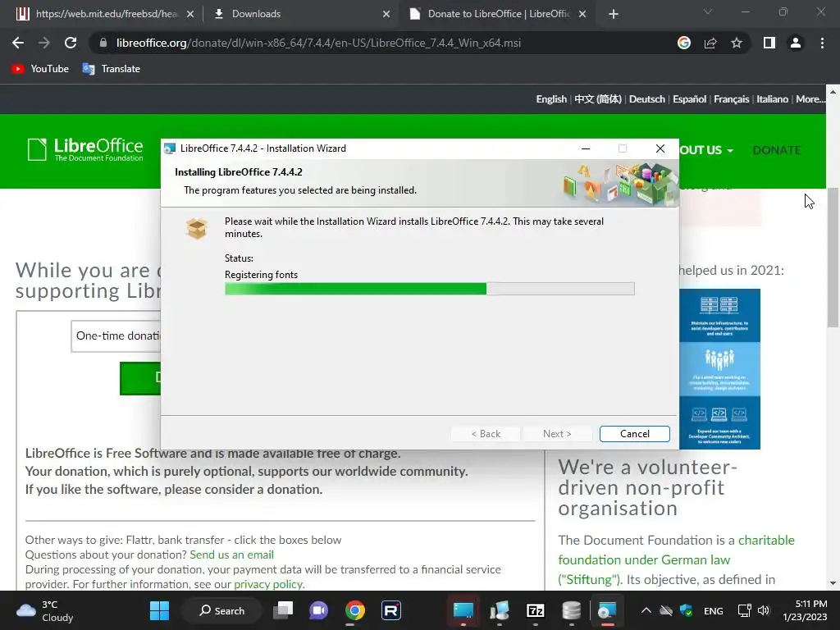Switch site language to Italiano
Image resolution: width=840 pixels, height=630 pixels.
click(772, 99)
